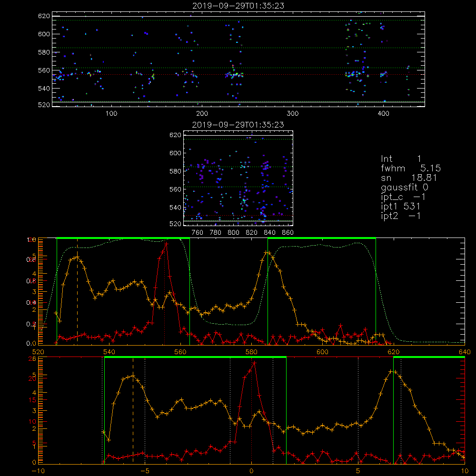The image size is (476, 476).
Task: Click x-axis label '-10' on bottom plot
Action: pyautogui.click(x=38, y=471)
